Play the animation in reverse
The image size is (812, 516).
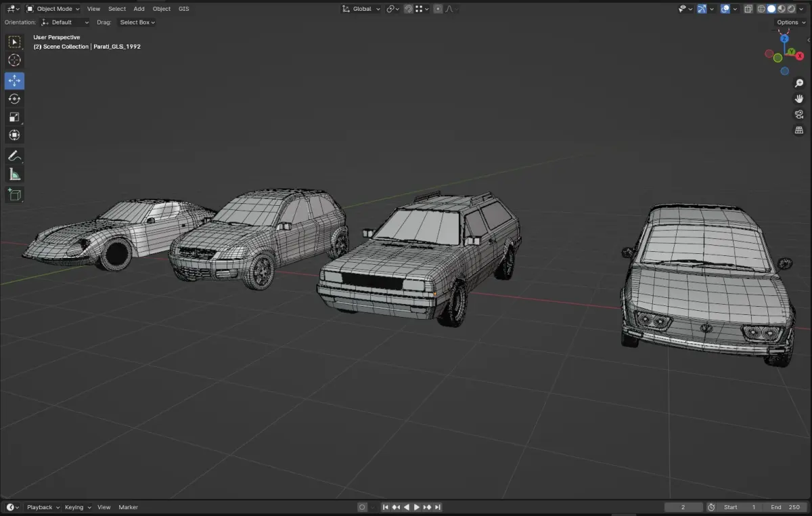pyautogui.click(x=406, y=507)
